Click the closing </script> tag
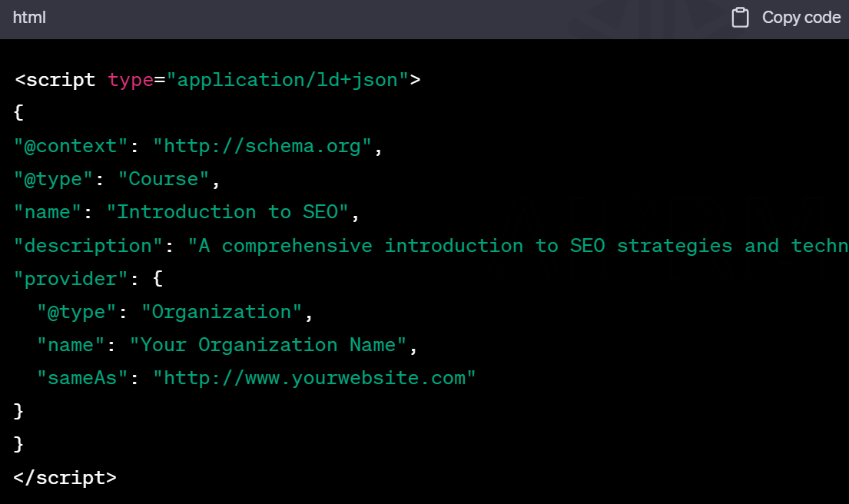Viewport: 849px width, 504px height. (65, 477)
